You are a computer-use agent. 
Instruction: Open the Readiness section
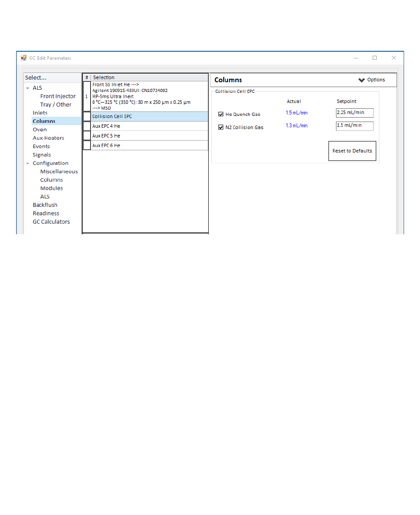(46, 214)
